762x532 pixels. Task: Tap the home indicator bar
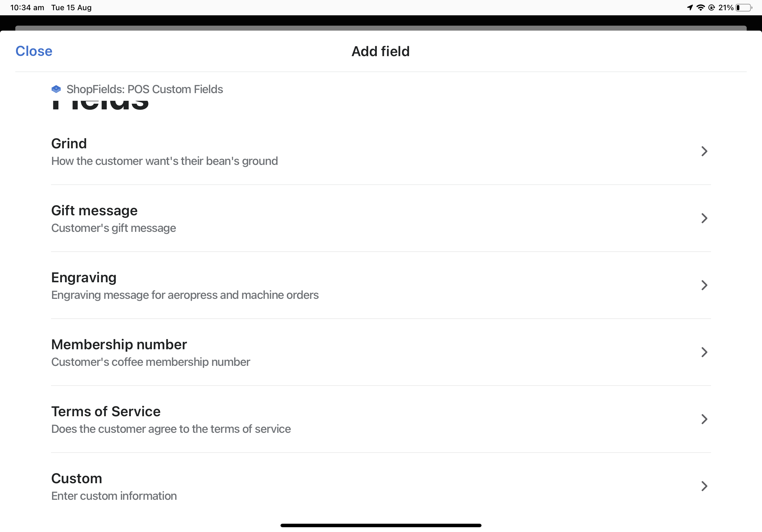pyautogui.click(x=381, y=525)
